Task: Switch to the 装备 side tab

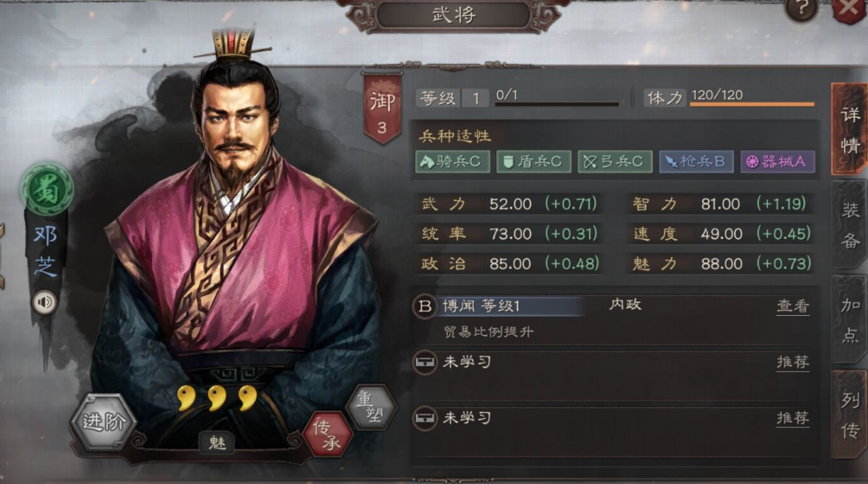Action: click(x=850, y=224)
